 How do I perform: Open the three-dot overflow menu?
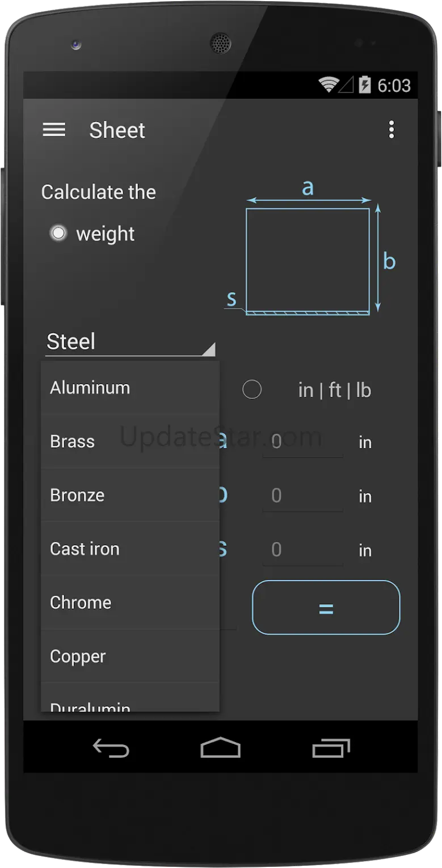[391, 130]
